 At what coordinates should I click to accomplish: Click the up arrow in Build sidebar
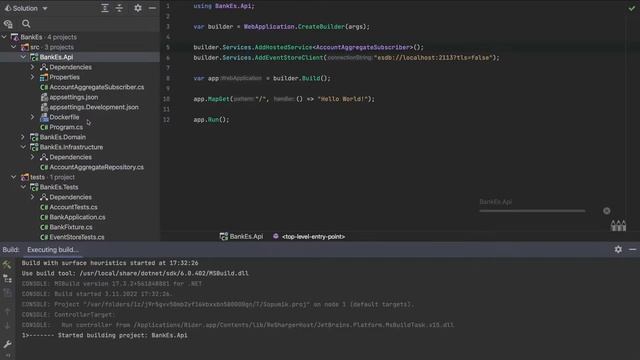click(7, 311)
